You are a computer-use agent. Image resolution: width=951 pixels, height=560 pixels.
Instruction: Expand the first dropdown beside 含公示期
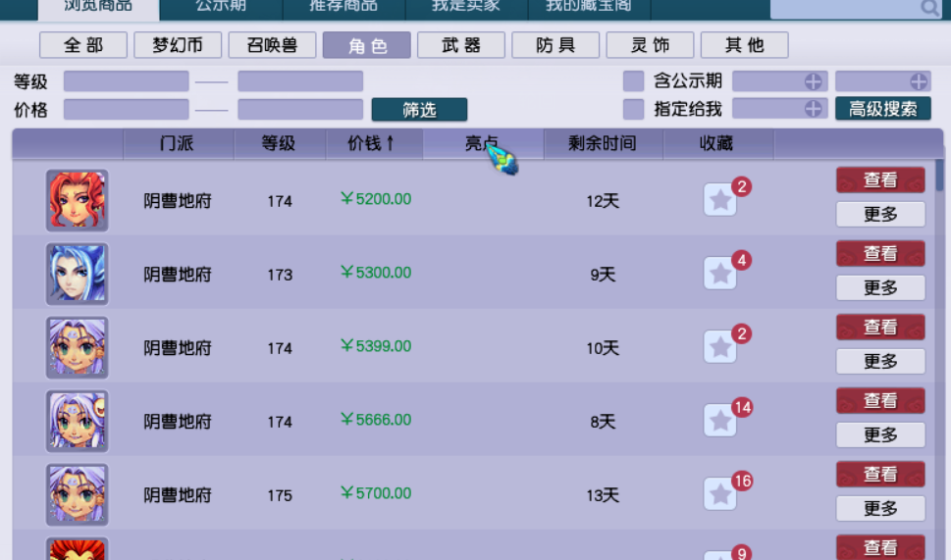click(x=813, y=81)
